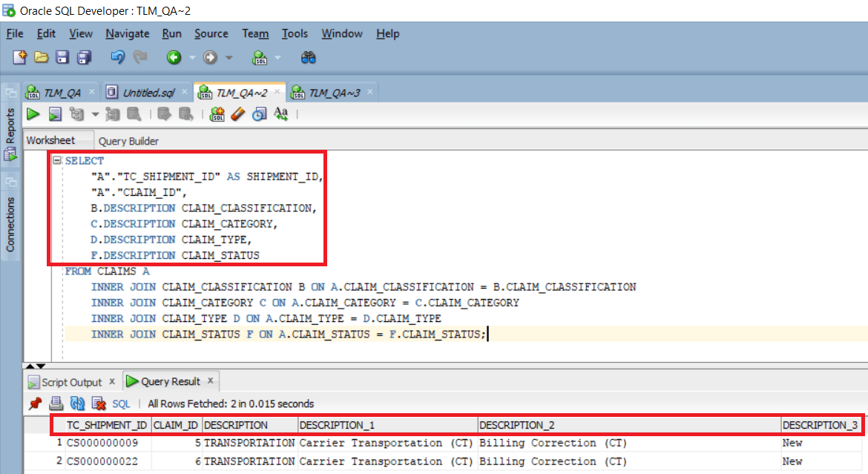The height and width of the screenshot is (474, 868).
Task: Switch to the TLM_QA~3 tab
Action: (334, 93)
